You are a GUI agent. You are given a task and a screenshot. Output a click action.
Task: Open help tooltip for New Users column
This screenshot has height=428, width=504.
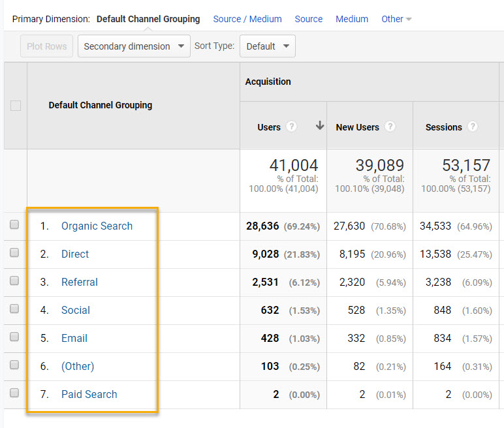(x=390, y=127)
